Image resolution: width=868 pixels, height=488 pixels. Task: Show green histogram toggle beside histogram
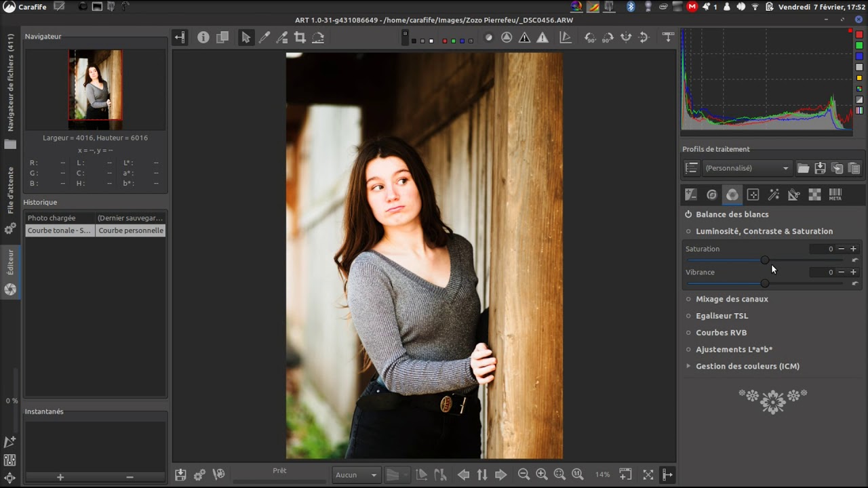pyautogui.click(x=859, y=45)
